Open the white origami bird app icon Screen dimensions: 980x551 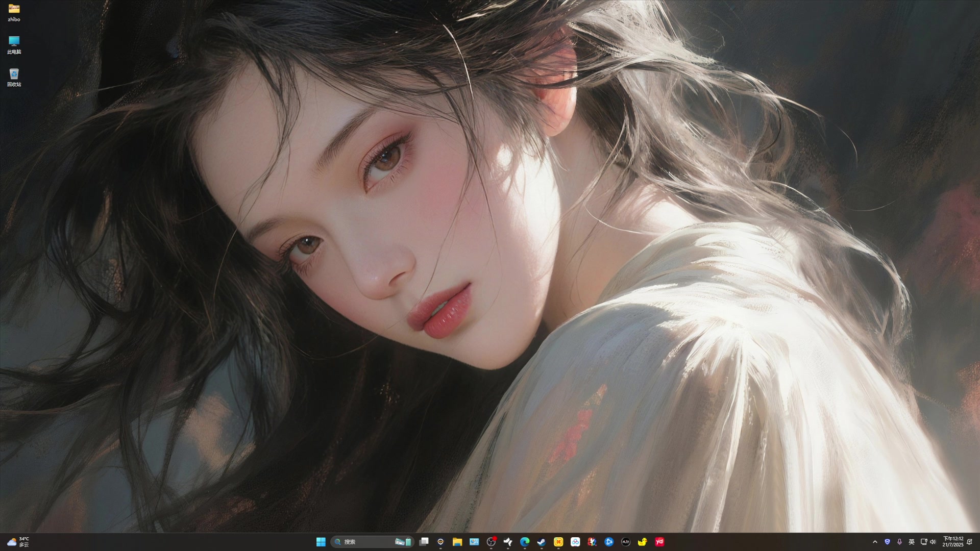[x=508, y=542]
